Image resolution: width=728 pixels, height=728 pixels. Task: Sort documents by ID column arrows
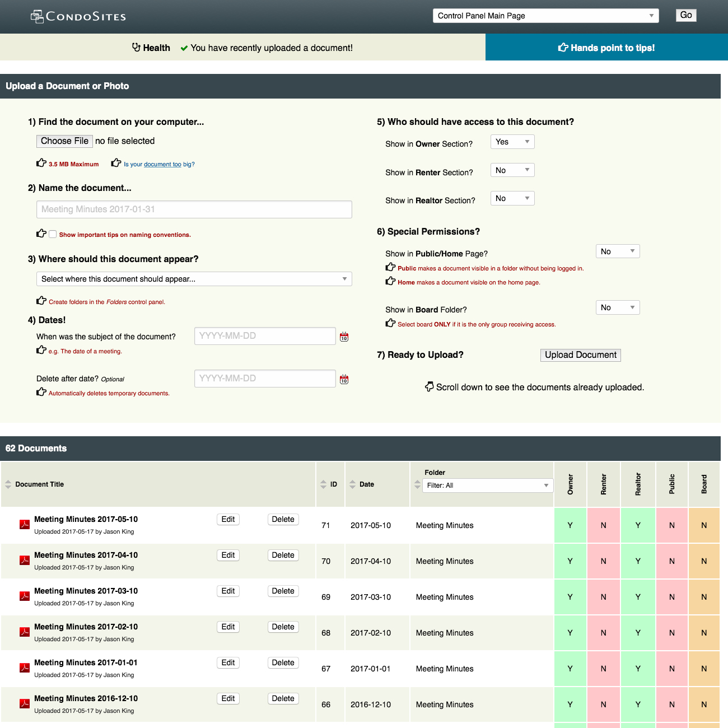[323, 484]
